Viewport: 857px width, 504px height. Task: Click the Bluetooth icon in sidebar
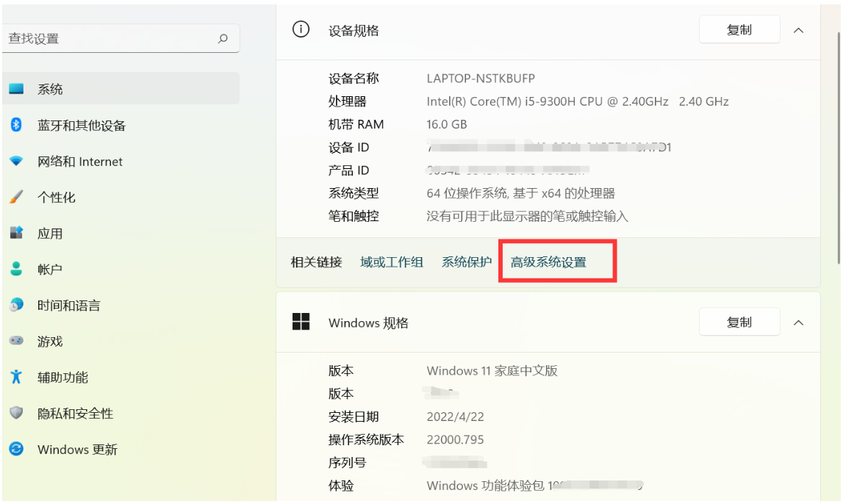pyautogui.click(x=16, y=124)
